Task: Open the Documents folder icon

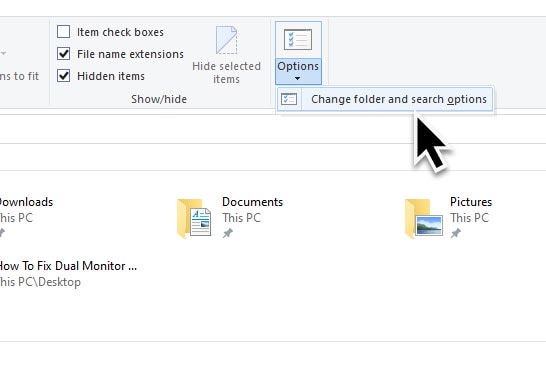Action: click(x=194, y=219)
